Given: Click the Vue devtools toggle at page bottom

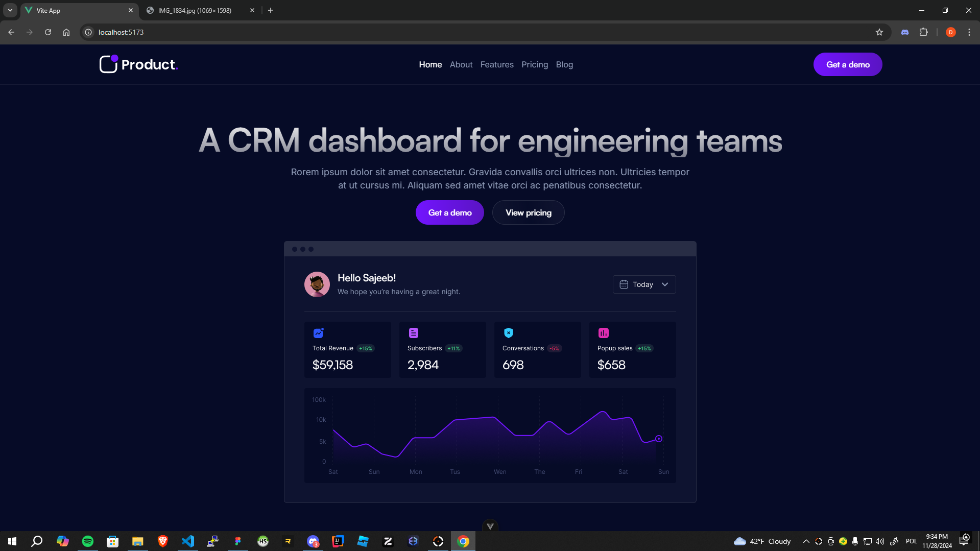Looking at the screenshot, I should click(x=490, y=526).
